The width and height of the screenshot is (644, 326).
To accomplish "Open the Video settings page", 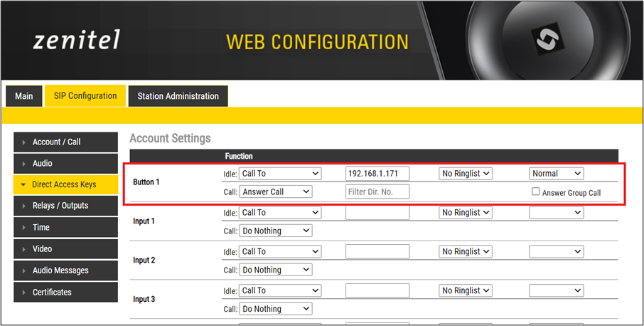I will coord(65,249).
